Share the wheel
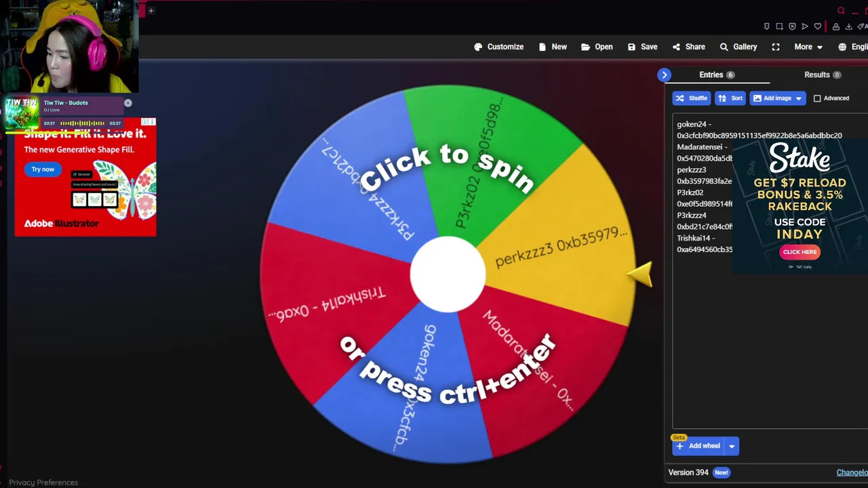868x488 pixels. coord(688,47)
